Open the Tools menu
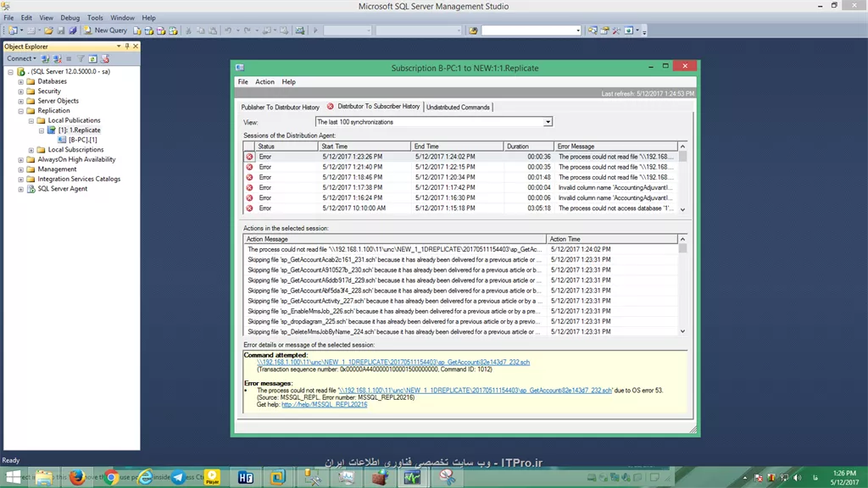 point(95,18)
